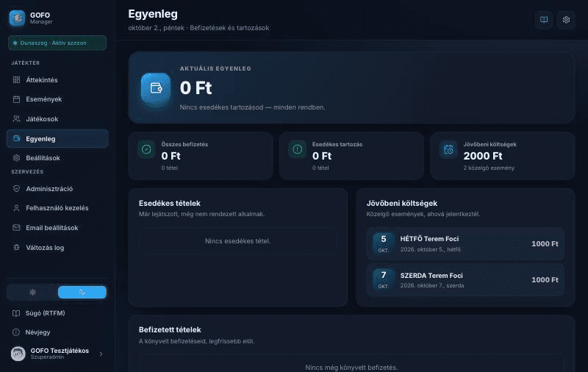
Task: Open Súgó (RTFM) help link
Action: (x=57, y=313)
